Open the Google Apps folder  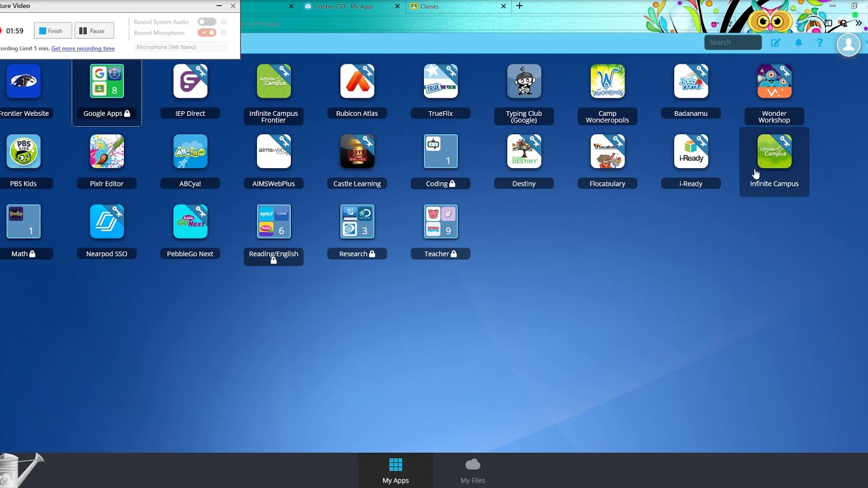(x=107, y=81)
